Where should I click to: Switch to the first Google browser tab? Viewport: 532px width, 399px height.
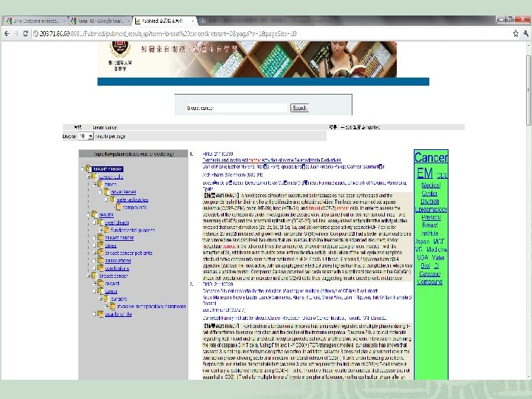pyautogui.click(x=35, y=21)
